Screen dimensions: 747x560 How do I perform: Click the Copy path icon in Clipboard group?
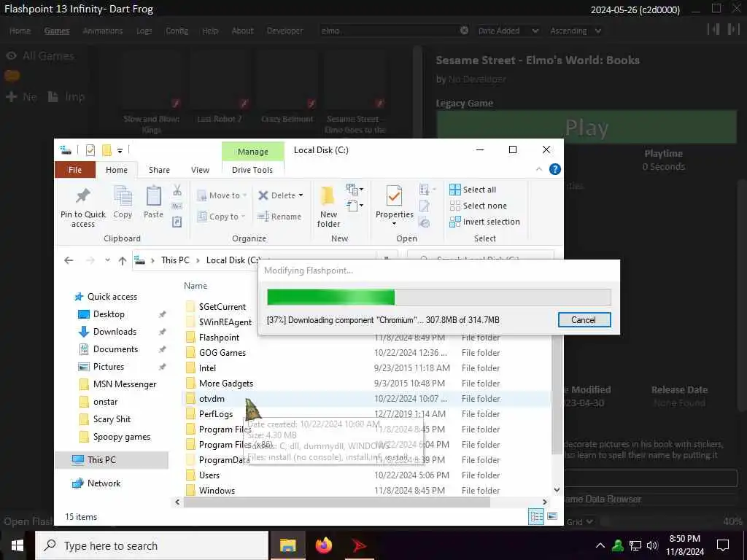pos(177,206)
